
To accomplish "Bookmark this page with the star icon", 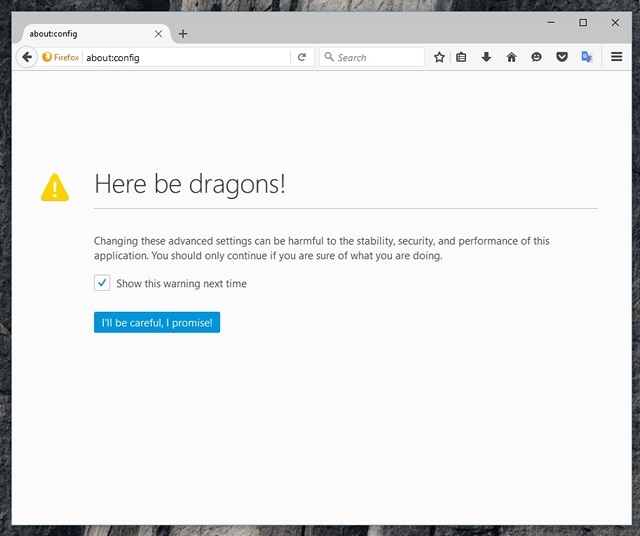I will (x=439, y=57).
